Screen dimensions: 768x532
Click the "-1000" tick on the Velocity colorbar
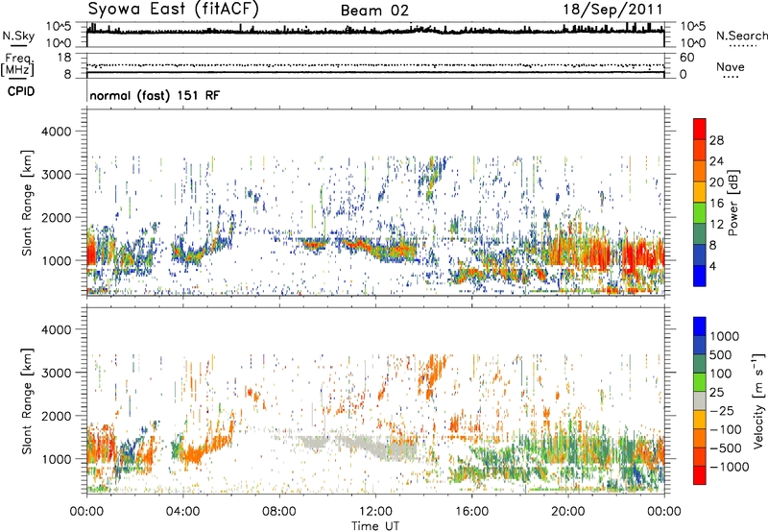click(730, 467)
